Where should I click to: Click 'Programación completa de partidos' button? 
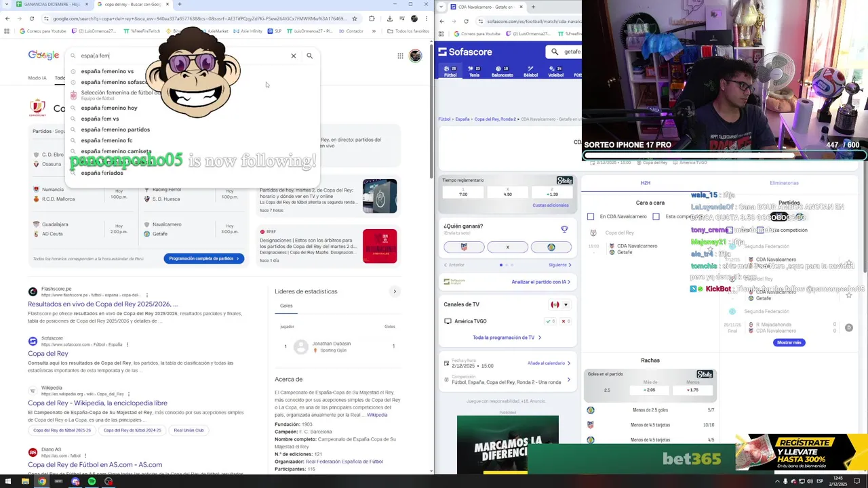204,258
